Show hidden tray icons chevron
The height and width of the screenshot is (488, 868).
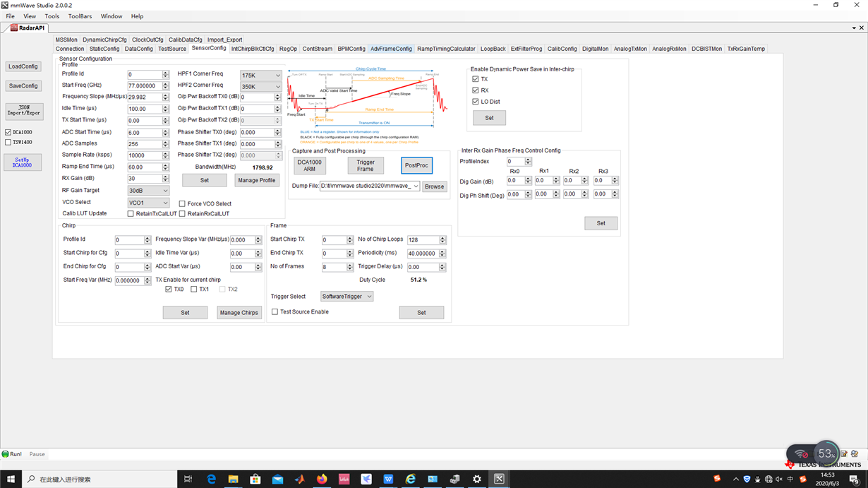coord(735,480)
